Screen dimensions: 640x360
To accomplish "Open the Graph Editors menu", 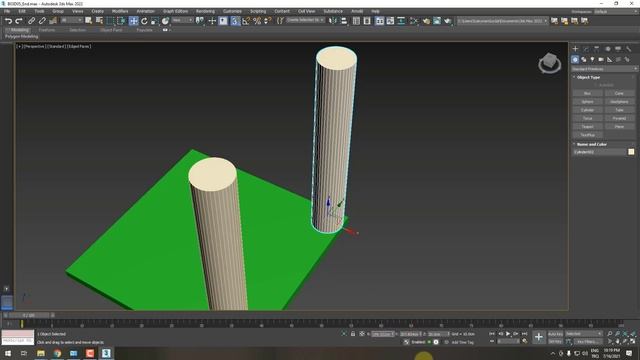I will (x=175, y=11).
